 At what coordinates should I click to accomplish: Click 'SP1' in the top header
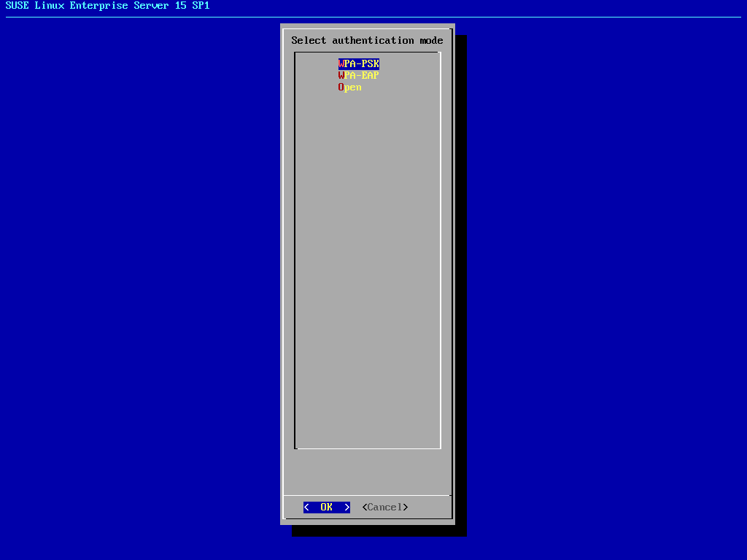(x=201, y=6)
